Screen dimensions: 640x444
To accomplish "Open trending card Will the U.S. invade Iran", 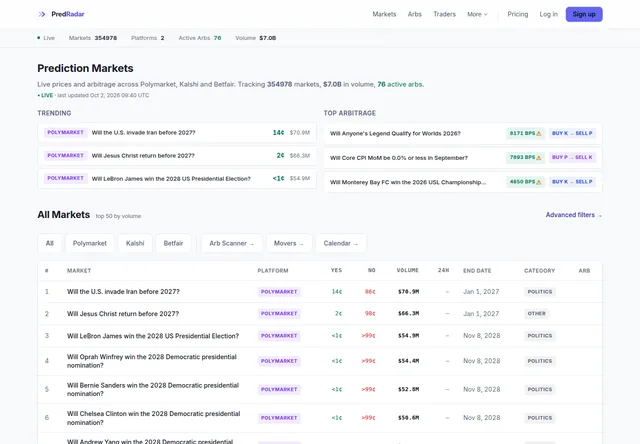I will coord(177,133).
